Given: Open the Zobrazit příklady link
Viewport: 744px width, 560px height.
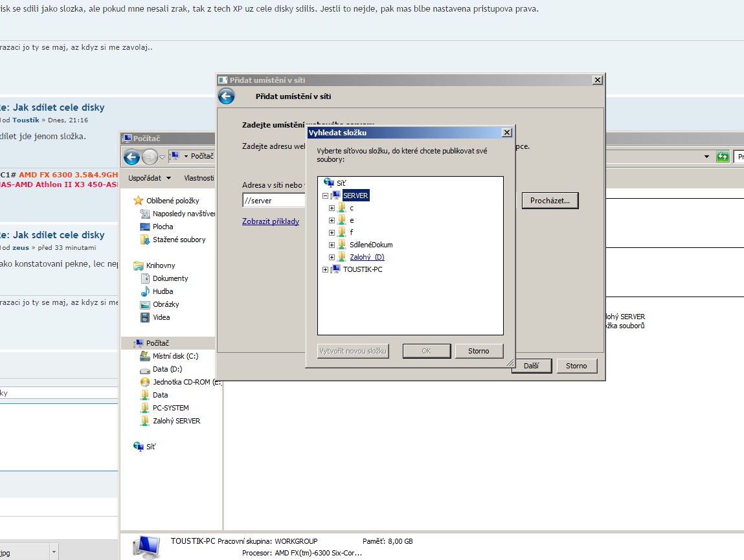Looking at the screenshot, I should coord(271,221).
